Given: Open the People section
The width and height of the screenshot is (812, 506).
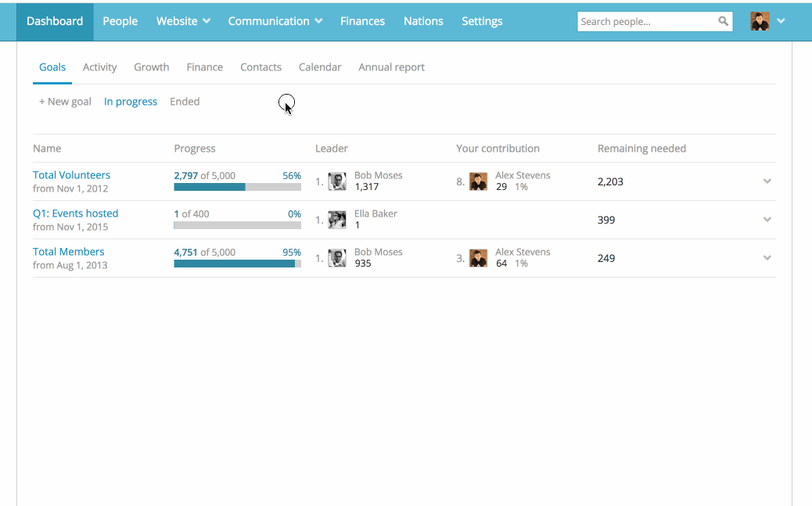Looking at the screenshot, I should 120,21.
